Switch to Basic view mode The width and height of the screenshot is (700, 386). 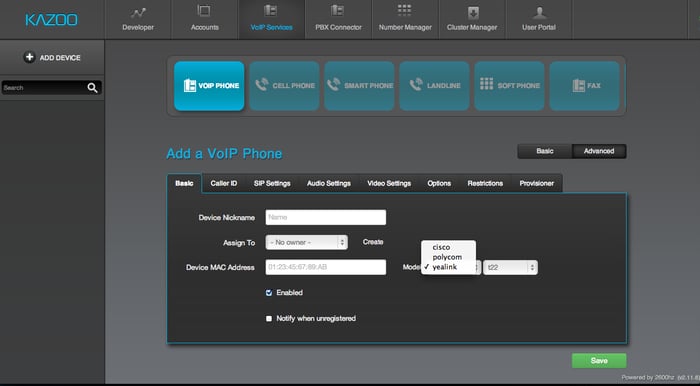click(545, 151)
